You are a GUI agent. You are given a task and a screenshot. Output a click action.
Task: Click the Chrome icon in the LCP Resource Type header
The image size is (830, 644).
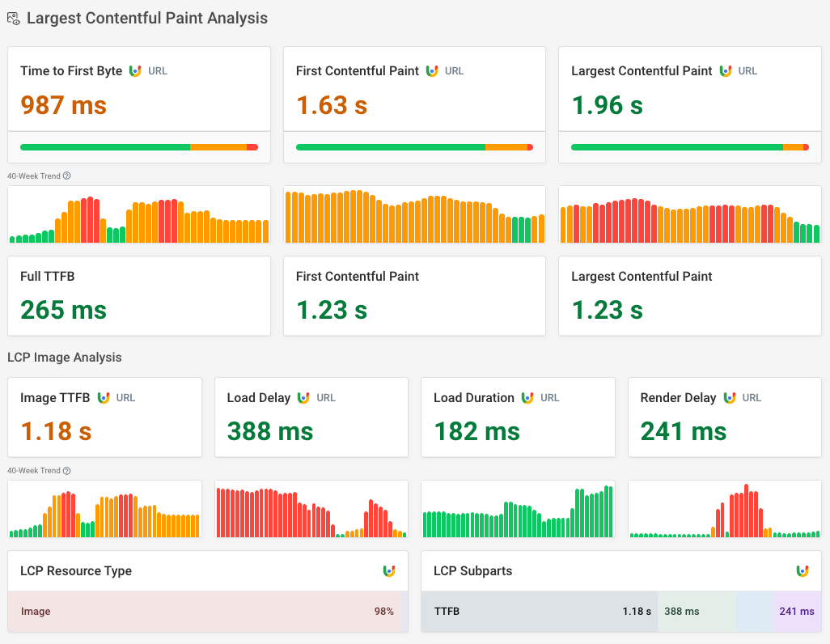[390, 571]
